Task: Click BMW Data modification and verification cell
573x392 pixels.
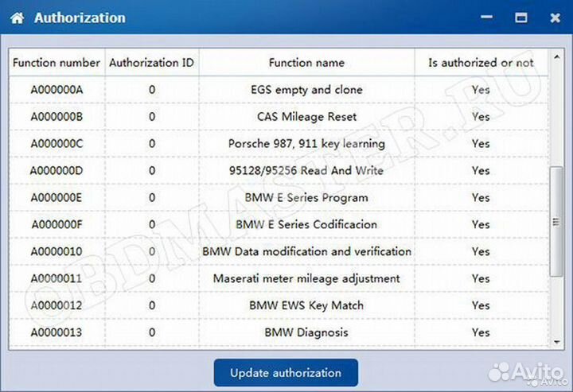Action: coord(306,251)
